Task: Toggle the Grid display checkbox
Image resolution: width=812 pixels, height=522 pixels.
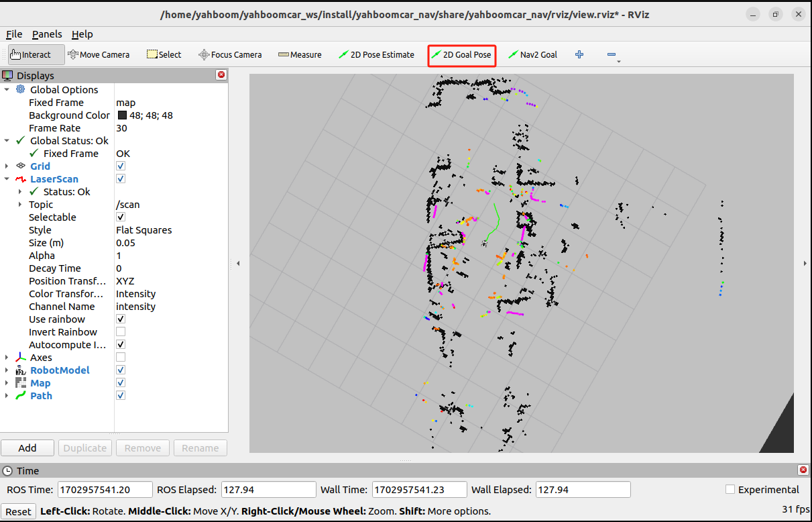Action: pos(121,166)
